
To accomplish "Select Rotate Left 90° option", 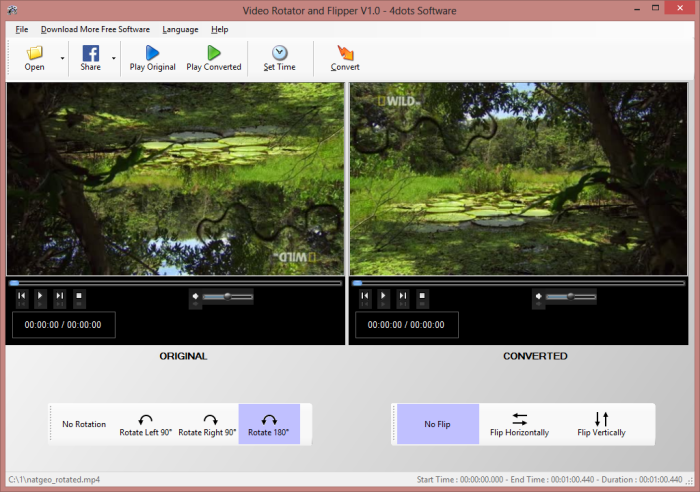I will pos(145,424).
